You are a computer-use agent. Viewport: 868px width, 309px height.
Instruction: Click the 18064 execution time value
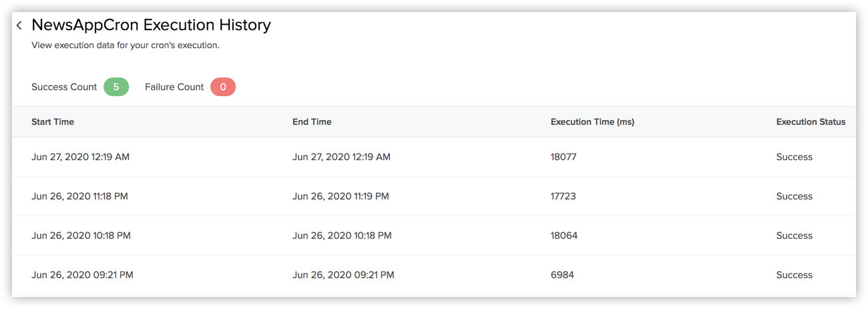pos(564,236)
